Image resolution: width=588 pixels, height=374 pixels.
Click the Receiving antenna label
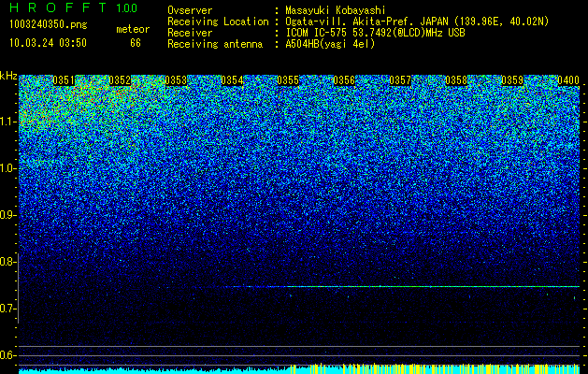coord(215,44)
